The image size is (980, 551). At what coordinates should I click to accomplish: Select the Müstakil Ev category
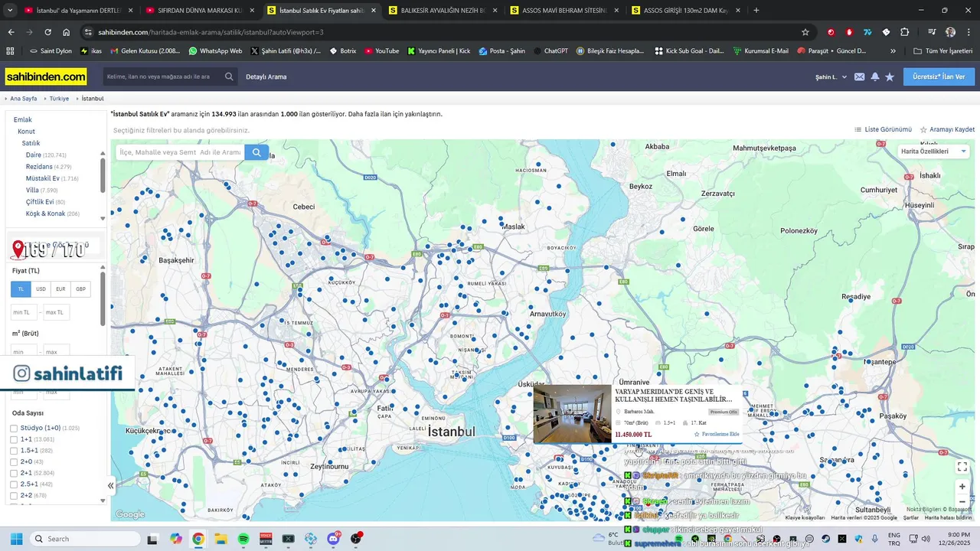(x=42, y=178)
